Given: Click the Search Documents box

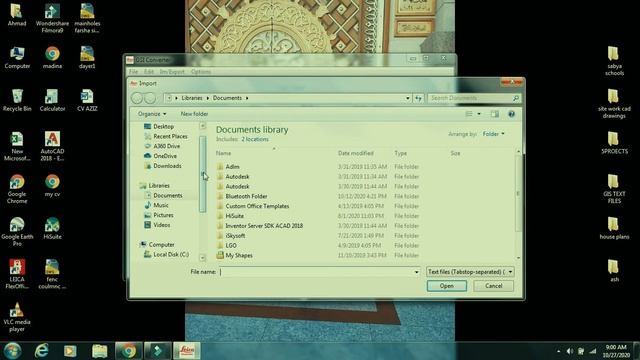Looking at the screenshot, I should click(x=474, y=98).
